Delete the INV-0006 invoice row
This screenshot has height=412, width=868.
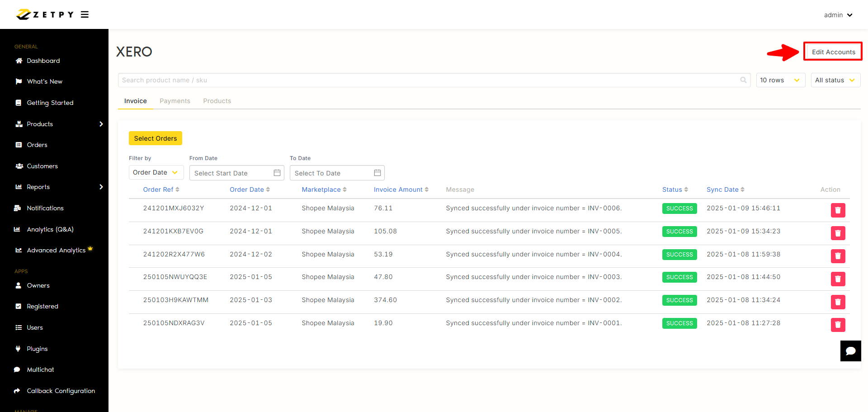pos(838,210)
